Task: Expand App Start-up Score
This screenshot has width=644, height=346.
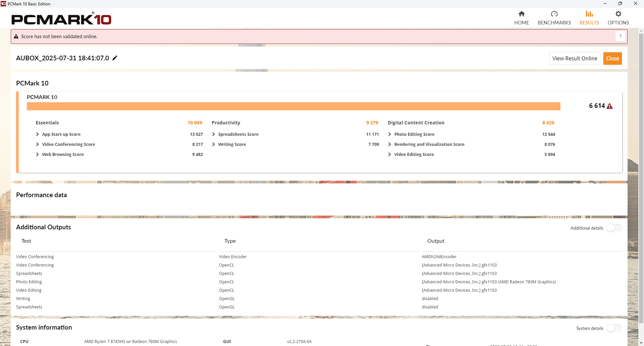Action: coord(37,134)
